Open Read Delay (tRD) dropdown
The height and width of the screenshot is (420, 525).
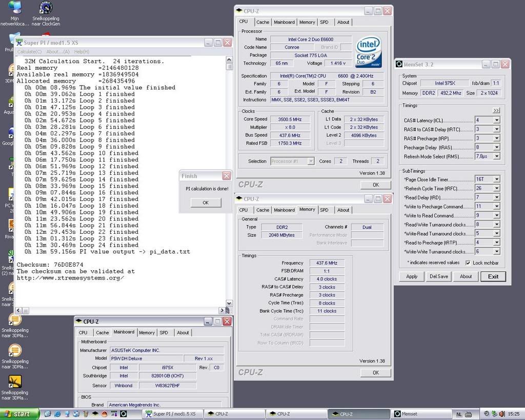496,197
